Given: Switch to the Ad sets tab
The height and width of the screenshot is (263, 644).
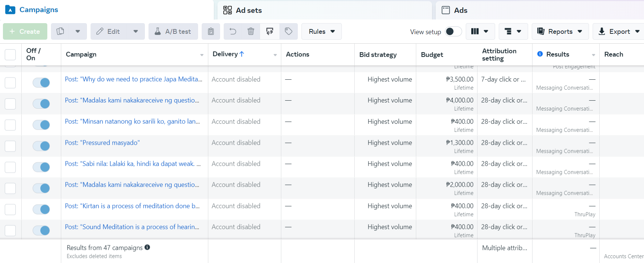Looking at the screenshot, I should pos(249,10).
